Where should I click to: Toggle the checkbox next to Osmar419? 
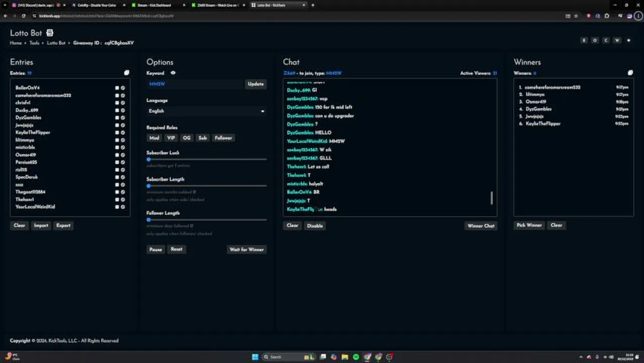pyautogui.click(x=117, y=155)
